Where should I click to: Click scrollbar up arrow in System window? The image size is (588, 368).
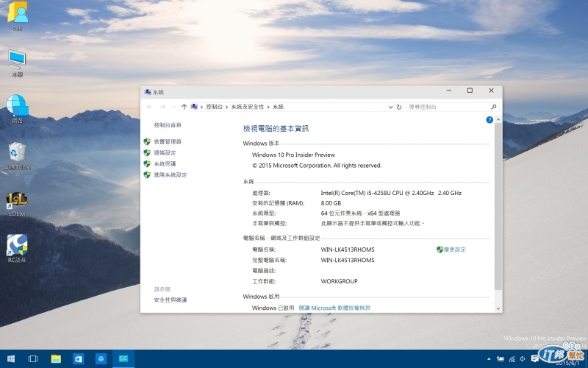498,120
